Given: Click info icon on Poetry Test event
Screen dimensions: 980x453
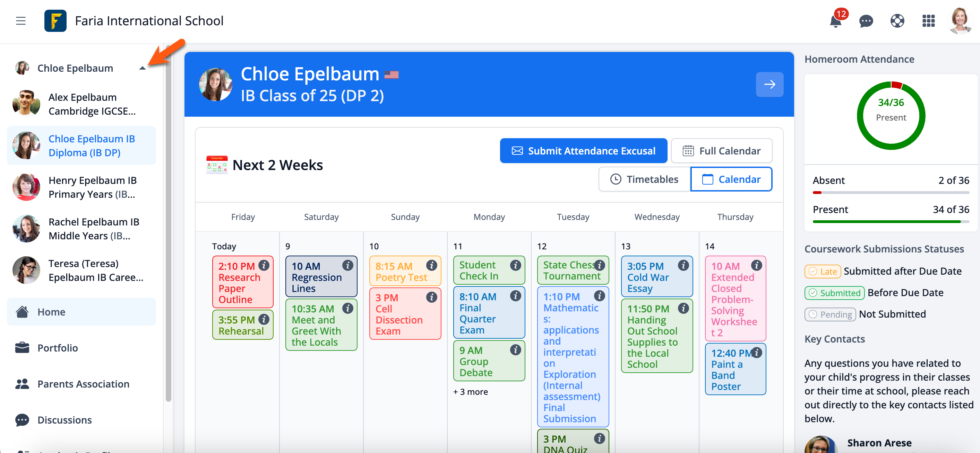Looking at the screenshot, I should 431,265.
